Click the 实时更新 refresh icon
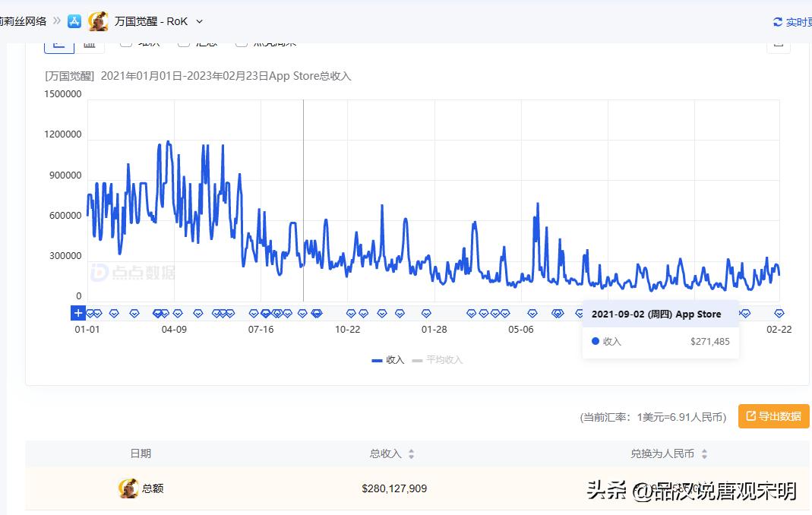Screen dimensions: 812x515 776,22
